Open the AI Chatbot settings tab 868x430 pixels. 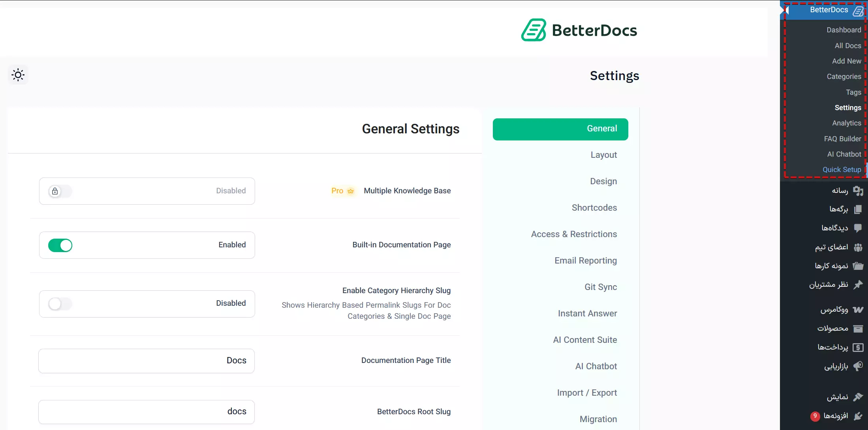596,366
